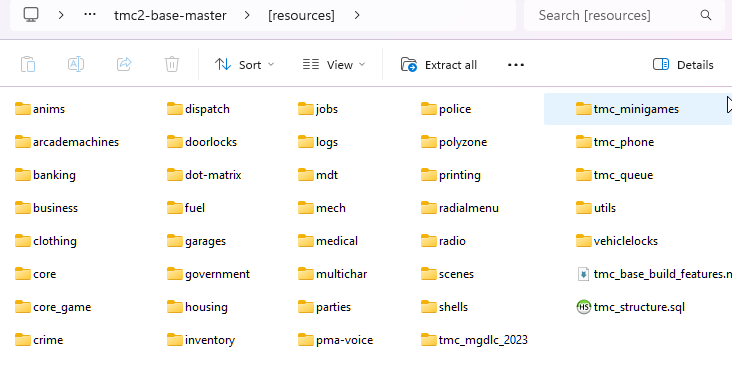The image size is (732, 377).
Task: Click the 'radio' folder name
Action: 452,241
